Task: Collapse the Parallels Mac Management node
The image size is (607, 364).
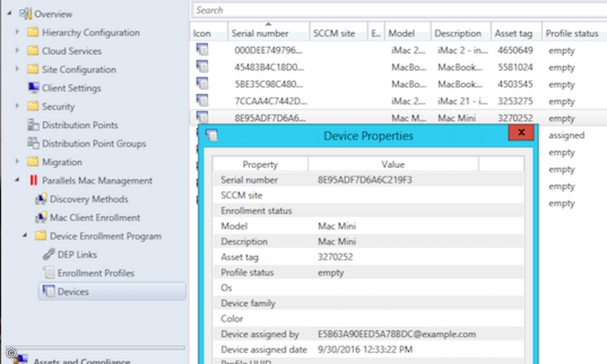Action: pos(18,180)
